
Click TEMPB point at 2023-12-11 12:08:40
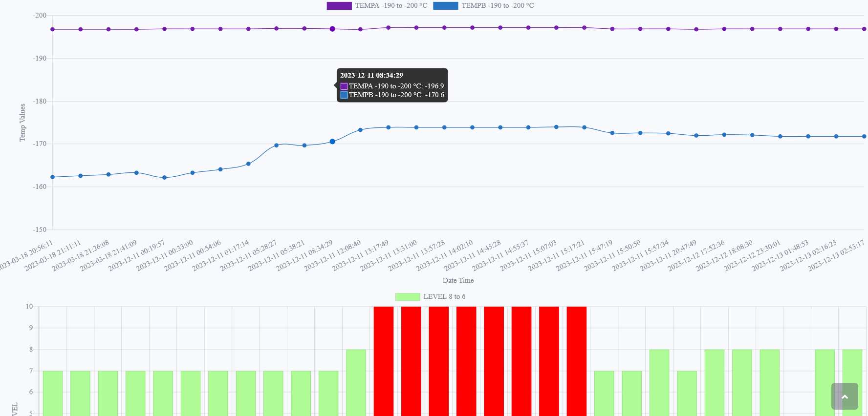(x=361, y=130)
